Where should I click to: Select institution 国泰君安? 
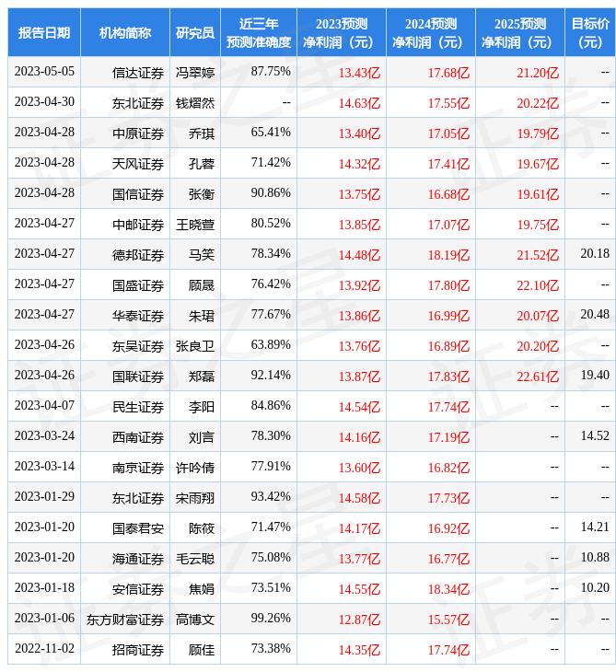(x=138, y=529)
